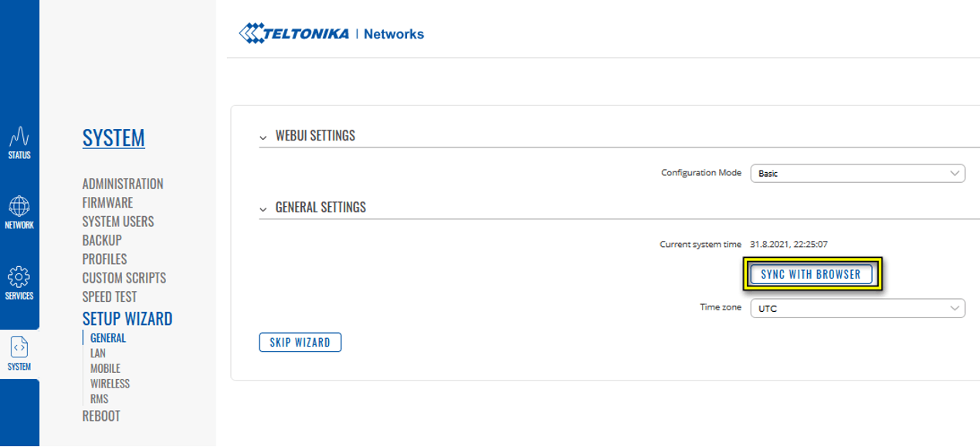Screen dimensions: 980x447
Task: Click the Teltonika Networks logo
Action: click(x=332, y=33)
